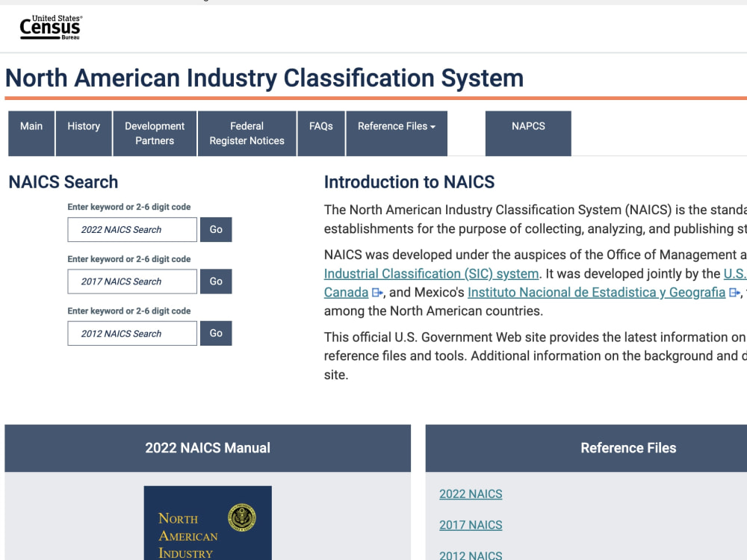
Task: Focus the 2022 NAICS Search field
Action: point(132,229)
